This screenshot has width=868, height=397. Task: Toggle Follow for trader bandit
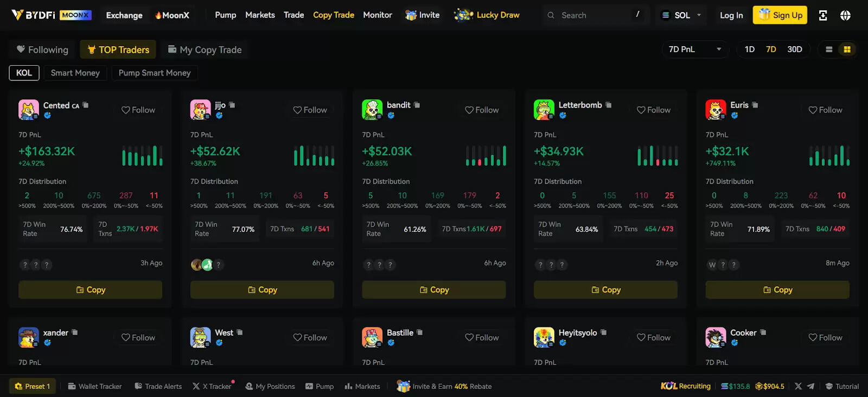pyautogui.click(x=482, y=110)
